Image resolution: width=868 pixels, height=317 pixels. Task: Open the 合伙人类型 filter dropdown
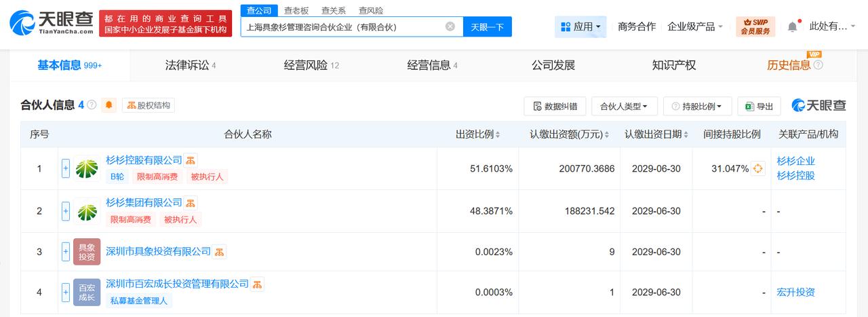(x=625, y=107)
